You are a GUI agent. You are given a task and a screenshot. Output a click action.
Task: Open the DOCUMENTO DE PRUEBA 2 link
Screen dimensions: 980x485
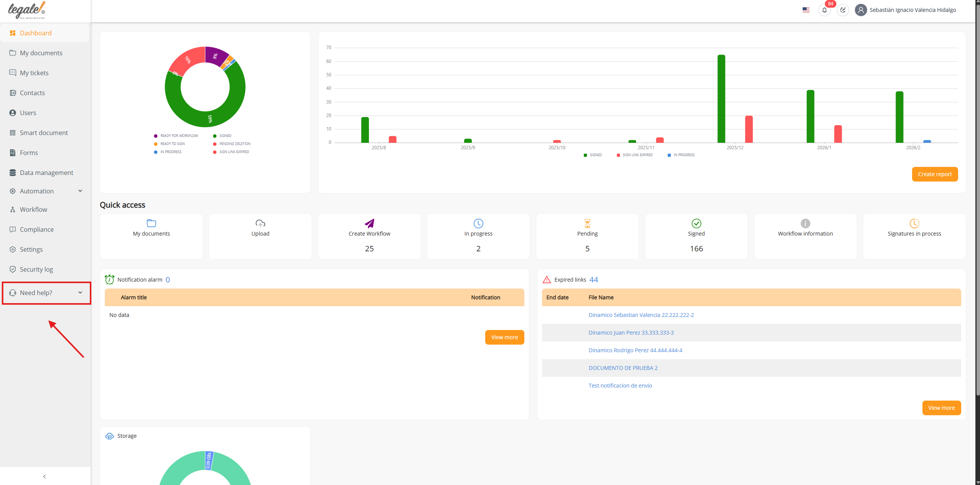pyautogui.click(x=623, y=368)
